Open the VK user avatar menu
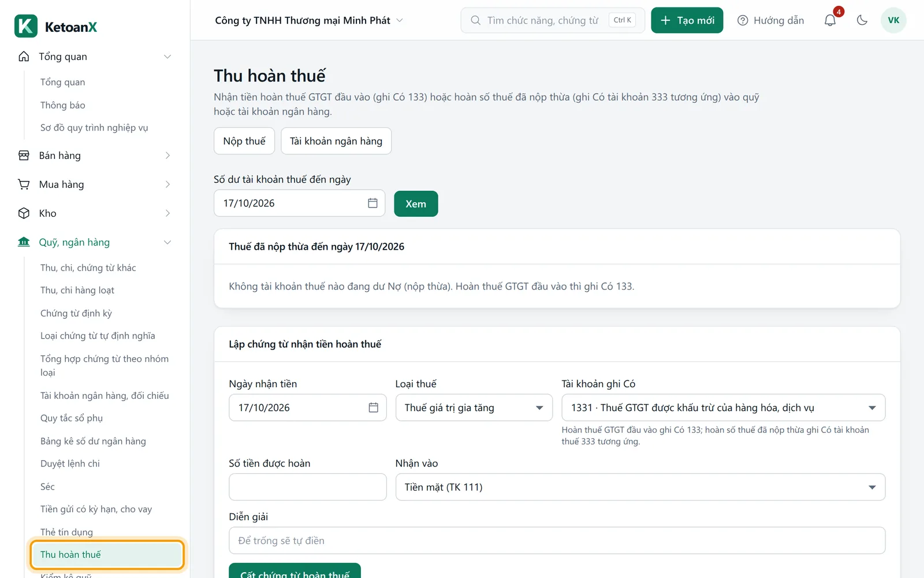This screenshot has height=578, width=924. point(893,20)
